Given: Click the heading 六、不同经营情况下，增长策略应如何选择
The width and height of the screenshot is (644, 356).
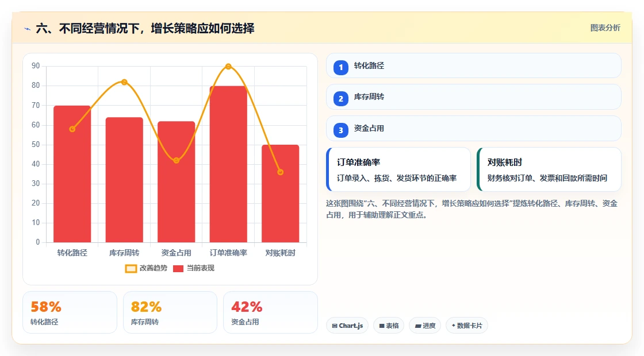Looking at the screenshot, I should [145, 28].
